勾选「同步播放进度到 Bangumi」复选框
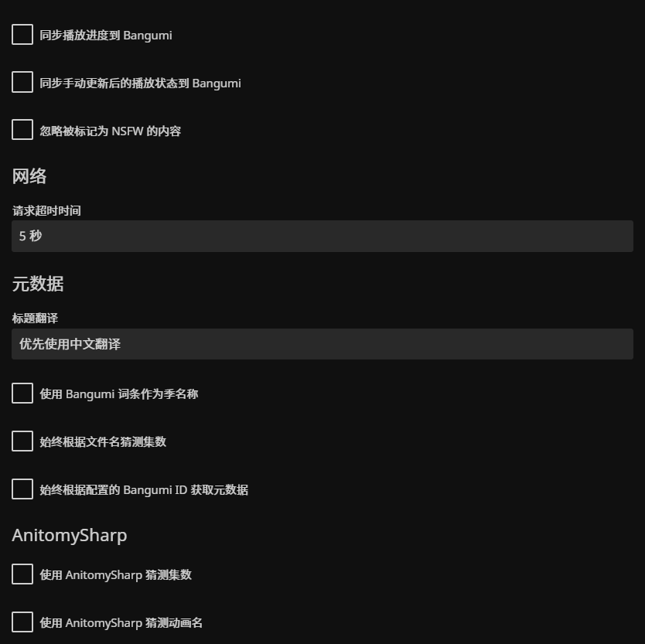The width and height of the screenshot is (645, 644). pos(22,34)
